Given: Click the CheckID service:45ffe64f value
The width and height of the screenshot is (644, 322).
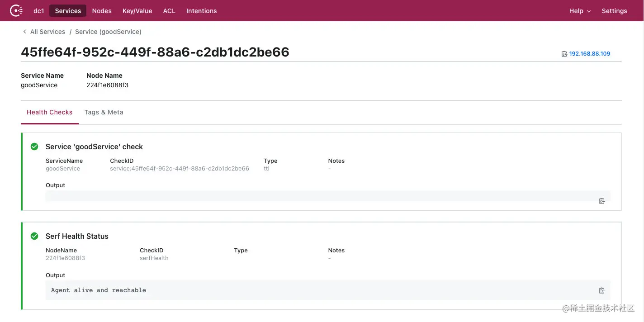Looking at the screenshot, I should coord(180,169).
